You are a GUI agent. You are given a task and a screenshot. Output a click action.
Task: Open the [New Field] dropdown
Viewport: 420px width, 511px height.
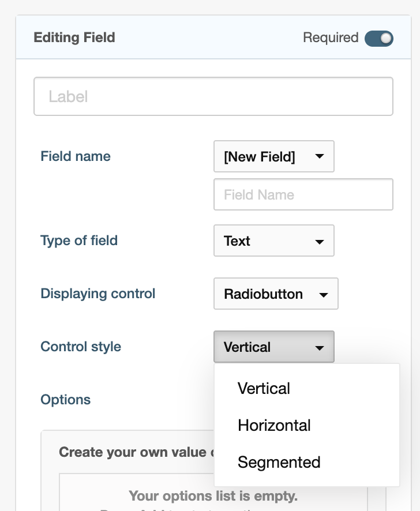[273, 156]
